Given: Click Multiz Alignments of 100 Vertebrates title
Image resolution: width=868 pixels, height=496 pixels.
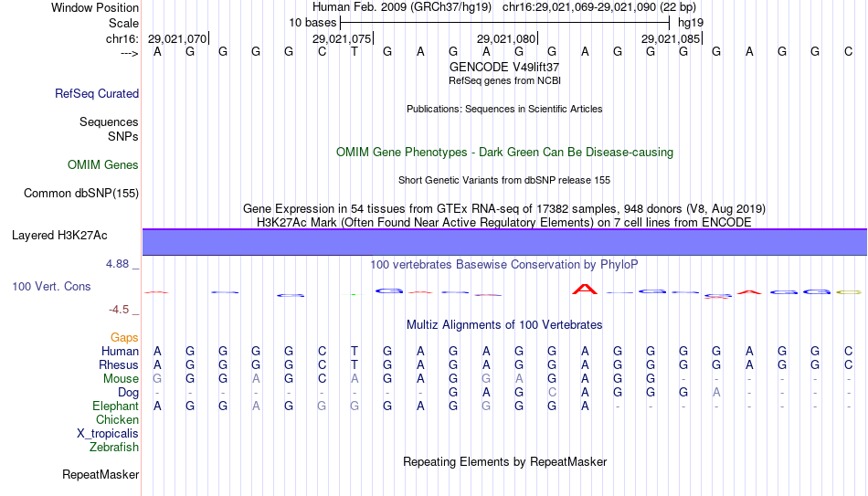Looking at the screenshot, I should tap(504, 325).
